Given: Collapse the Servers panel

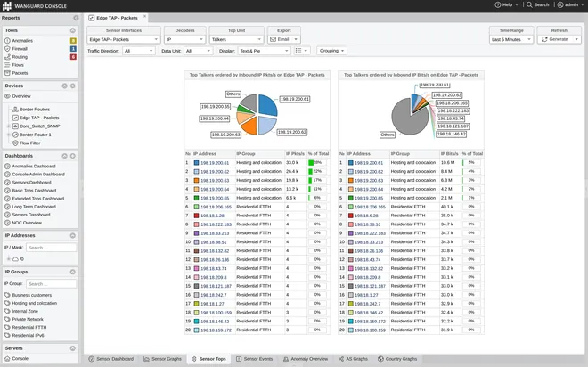Looking at the screenshot, I should [73, 348].
